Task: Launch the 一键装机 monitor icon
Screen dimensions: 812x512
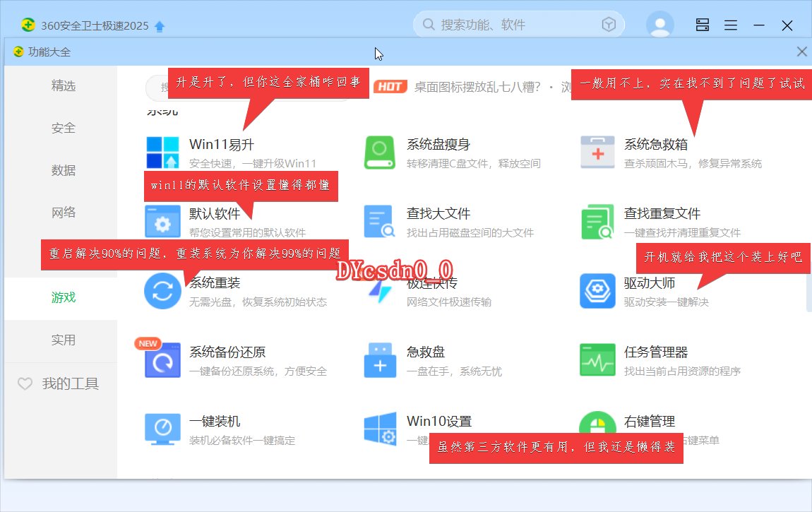Action: pyautogui.click(x=162, y=429)
